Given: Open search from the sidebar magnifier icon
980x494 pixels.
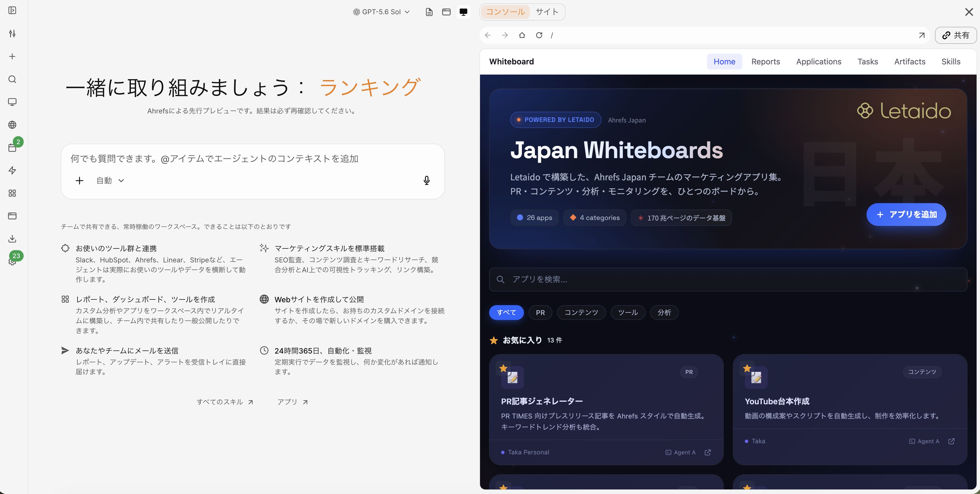Looking at the screenshot, I should [12, 79].
